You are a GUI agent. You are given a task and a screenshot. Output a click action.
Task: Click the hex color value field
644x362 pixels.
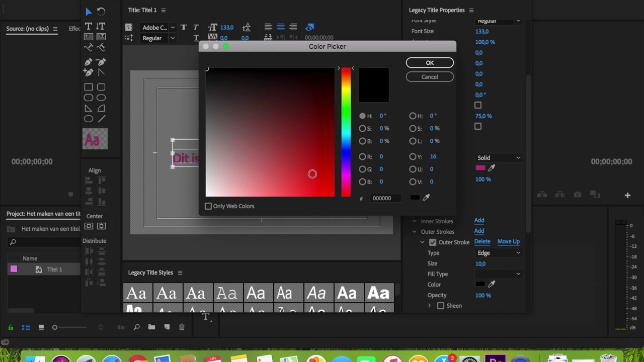pos(385,198)
